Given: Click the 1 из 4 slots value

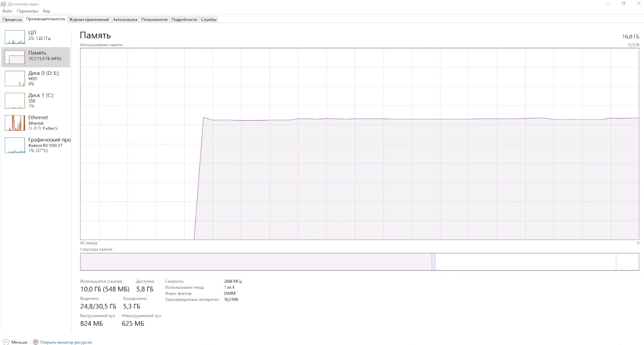Looking at the screenshot, I should pyautogui.click(x=229, y=287).
